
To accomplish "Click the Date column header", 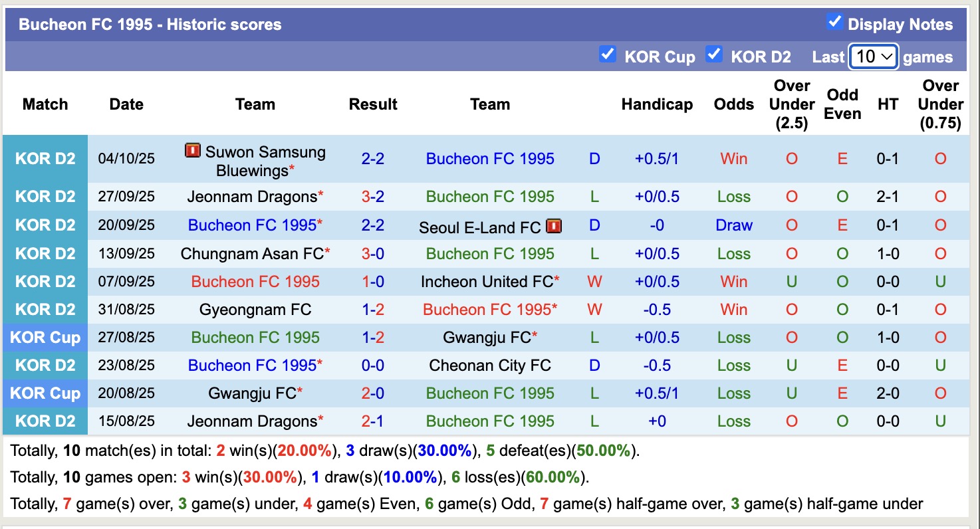I will coord(126,104).
